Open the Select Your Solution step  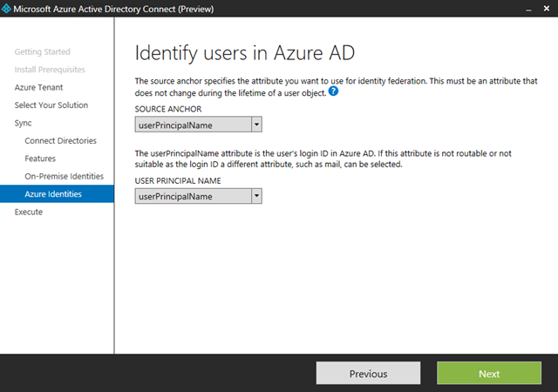51,105
